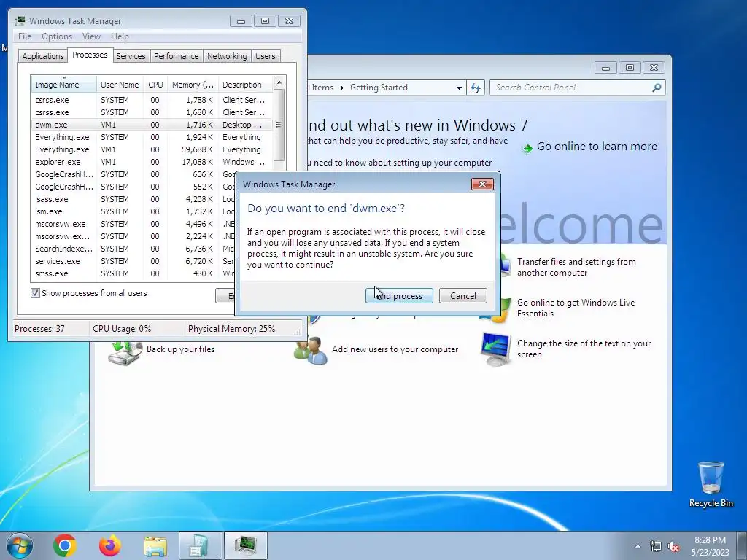Viewport: 747px width, 560px height.
Task: Open Windows Explorer from taskbar
Action: click(155, 546)
